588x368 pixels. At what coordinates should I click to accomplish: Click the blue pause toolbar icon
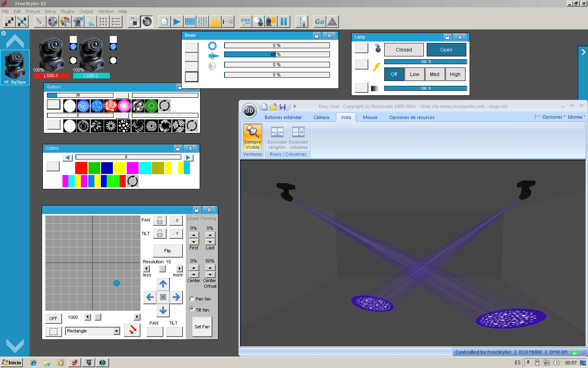click(x=284, y=22)
